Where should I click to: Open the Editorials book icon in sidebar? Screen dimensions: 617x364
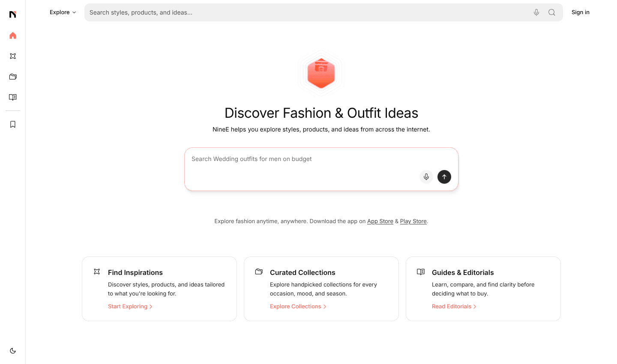(x=13, y=97)
